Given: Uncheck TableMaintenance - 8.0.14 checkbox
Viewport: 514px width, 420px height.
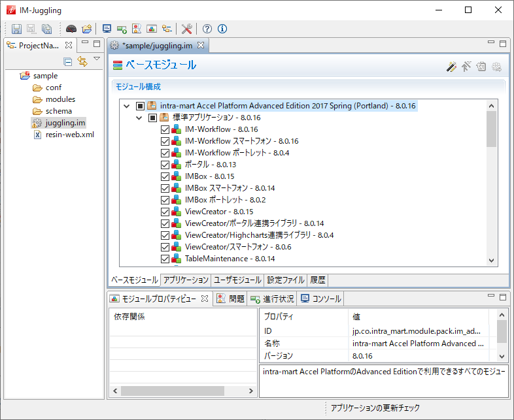Looking at the screenshot, I should point(165,259).
